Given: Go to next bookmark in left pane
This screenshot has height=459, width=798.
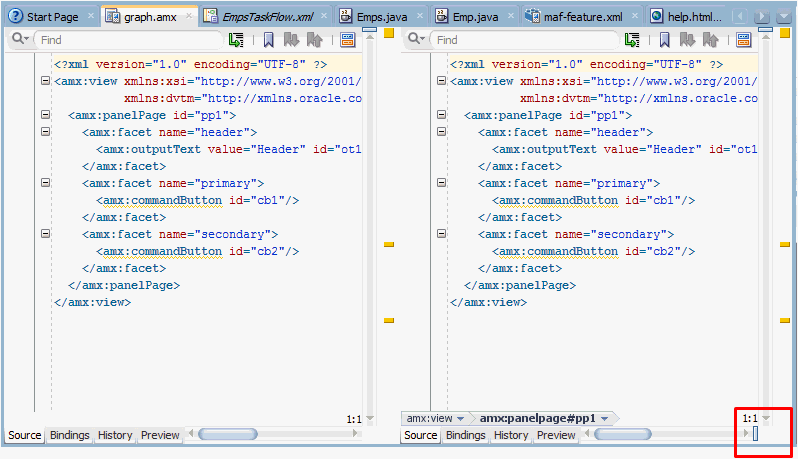Looking at the screenshot, I should [291, 40].
